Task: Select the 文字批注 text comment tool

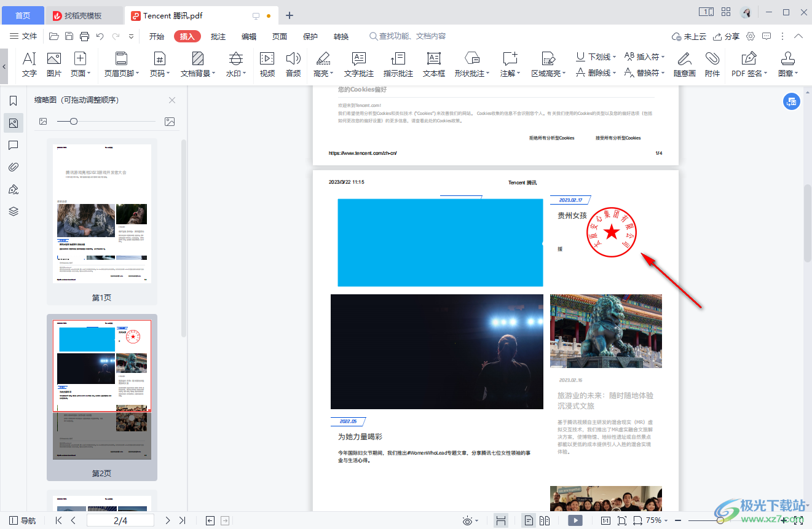Action: click(359, 65)
